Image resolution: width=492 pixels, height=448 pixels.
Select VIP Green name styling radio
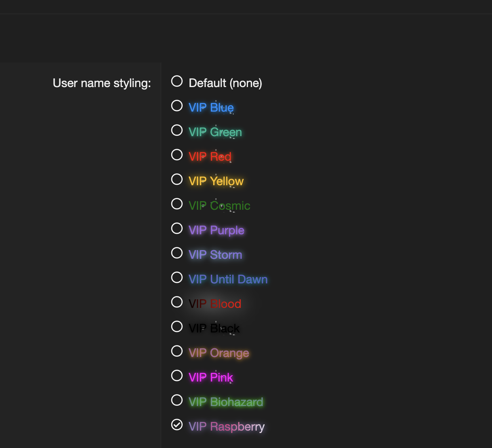click(177, 130)
